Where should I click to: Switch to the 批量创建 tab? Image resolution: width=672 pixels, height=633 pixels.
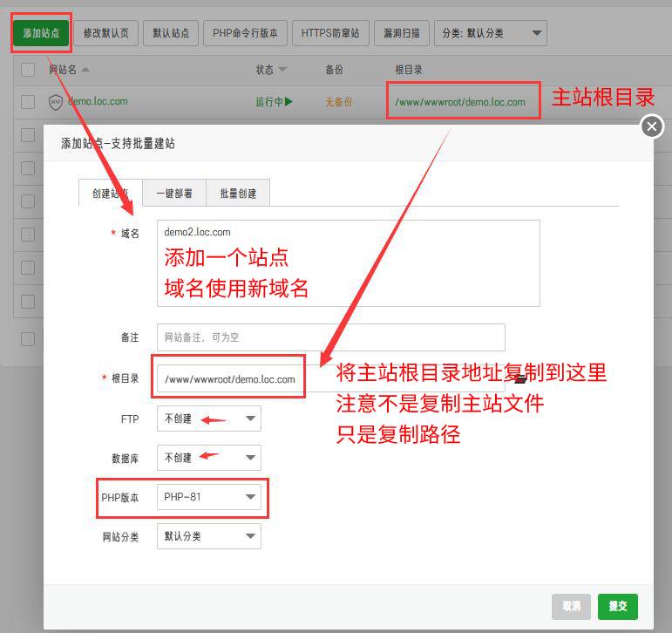pos(238,193)
